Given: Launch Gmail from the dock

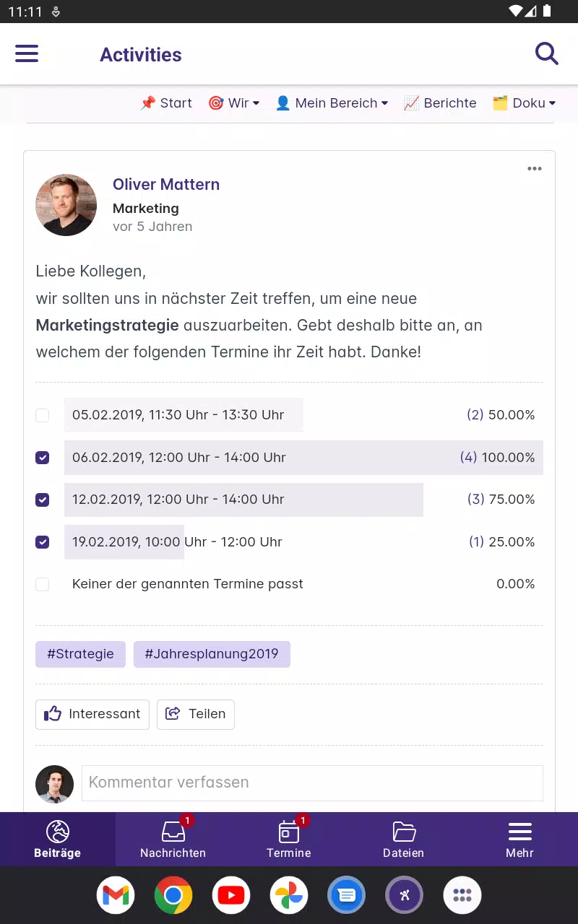Looking at the screenshot, I should tap(116, 896).
